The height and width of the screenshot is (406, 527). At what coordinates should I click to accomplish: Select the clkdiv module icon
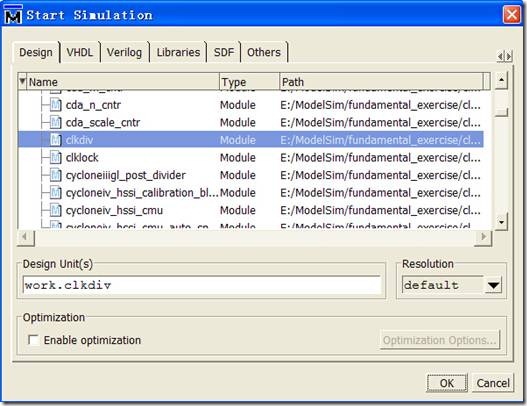pos(55,140)
